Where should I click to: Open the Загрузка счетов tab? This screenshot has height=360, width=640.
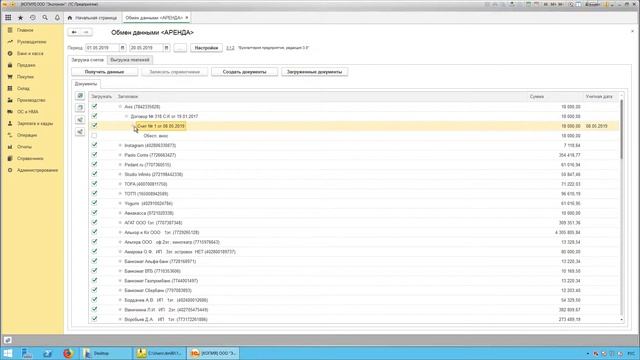87,60
